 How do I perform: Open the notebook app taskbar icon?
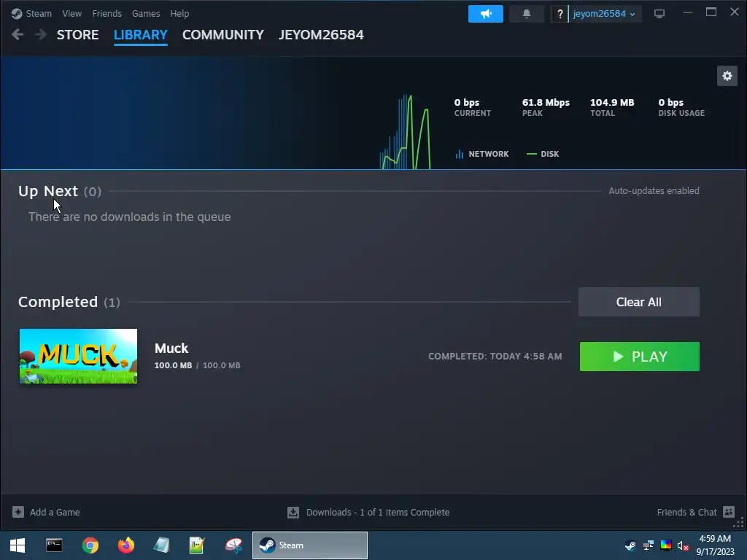161,545
